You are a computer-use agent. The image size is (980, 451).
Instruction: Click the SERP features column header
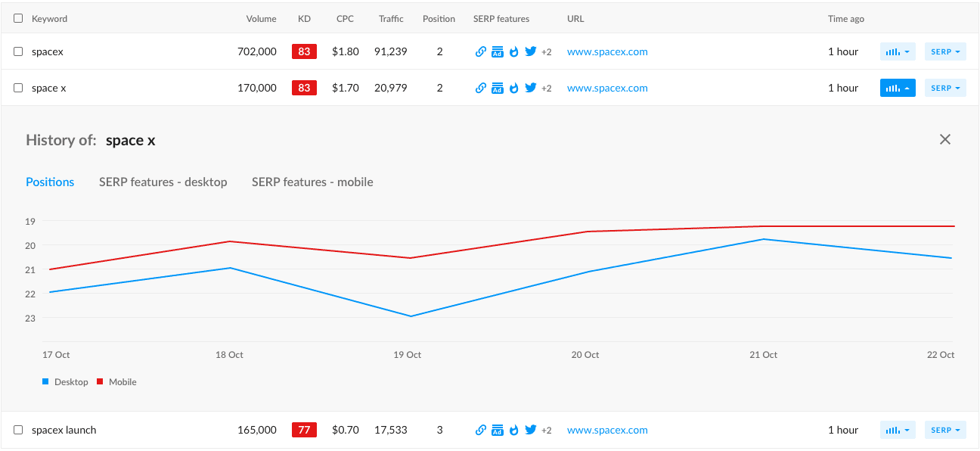[501, 19]
